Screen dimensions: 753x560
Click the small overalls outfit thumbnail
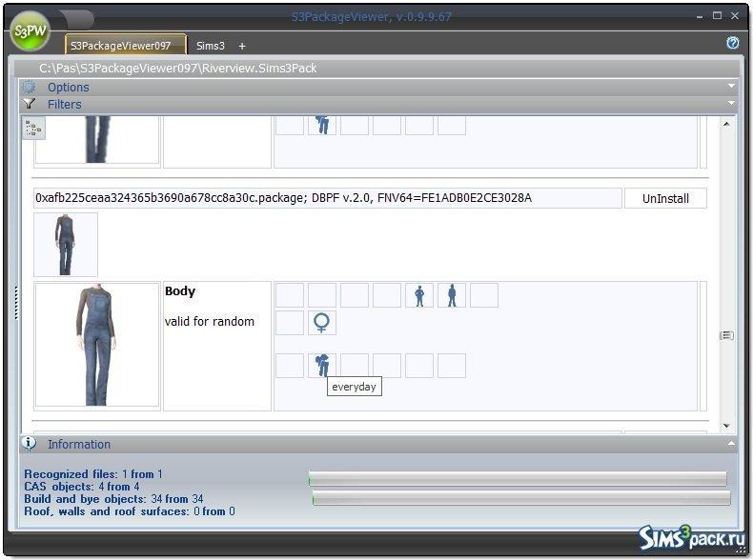pos(65,245)
